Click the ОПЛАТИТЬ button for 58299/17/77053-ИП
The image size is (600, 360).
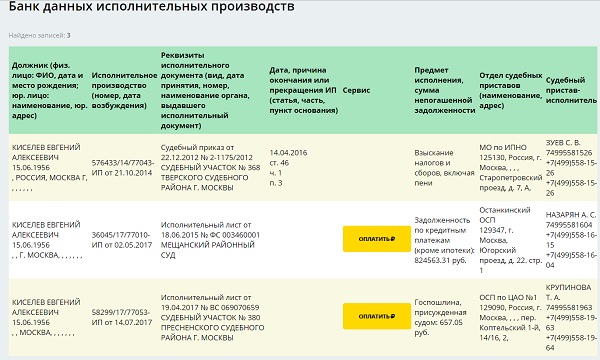click(377, 316)
